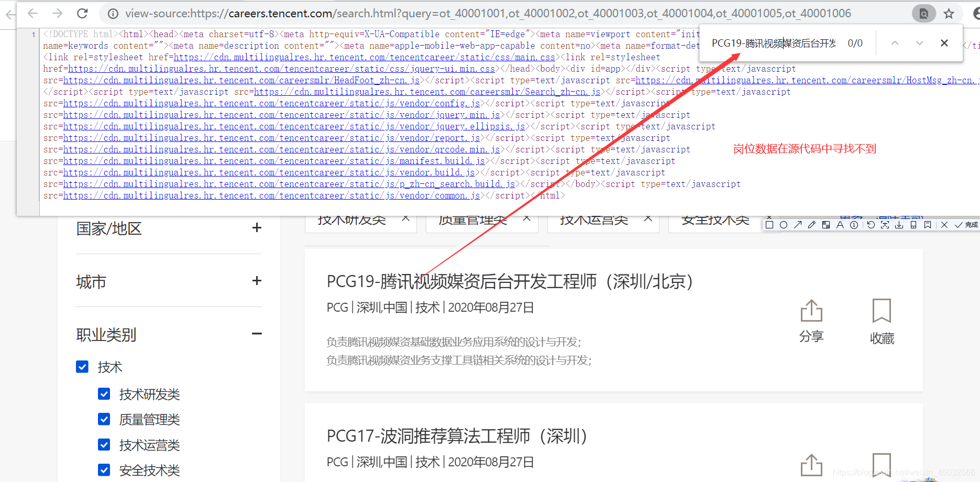Uncheck the 质量管理类 checkbox

104,419
